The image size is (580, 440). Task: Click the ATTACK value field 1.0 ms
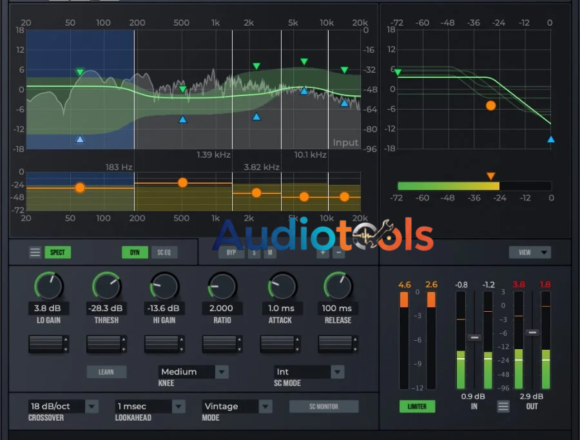click(281, 308)
